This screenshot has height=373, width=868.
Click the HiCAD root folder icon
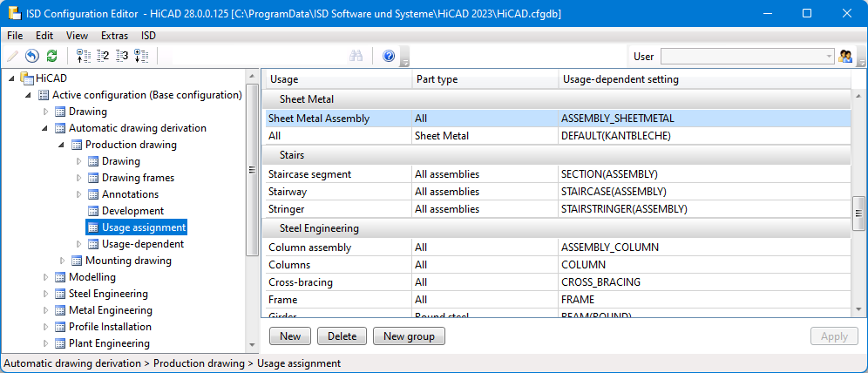27,78
